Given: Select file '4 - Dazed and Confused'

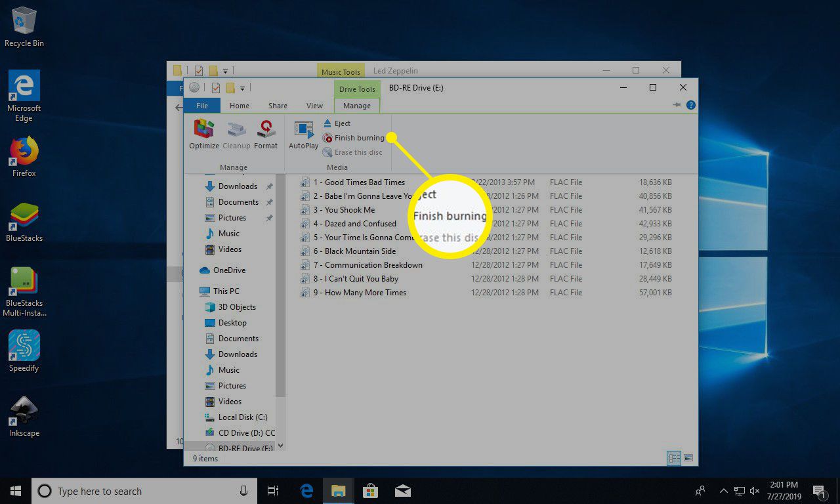Looking at the screenshot, I should [354, 224].
